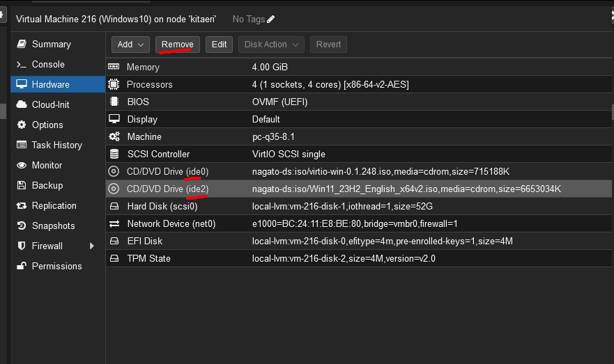Open the Summary page icon
Image resolution: width=614 pixels, height=364 pixels.
click(x=21, y=44)
